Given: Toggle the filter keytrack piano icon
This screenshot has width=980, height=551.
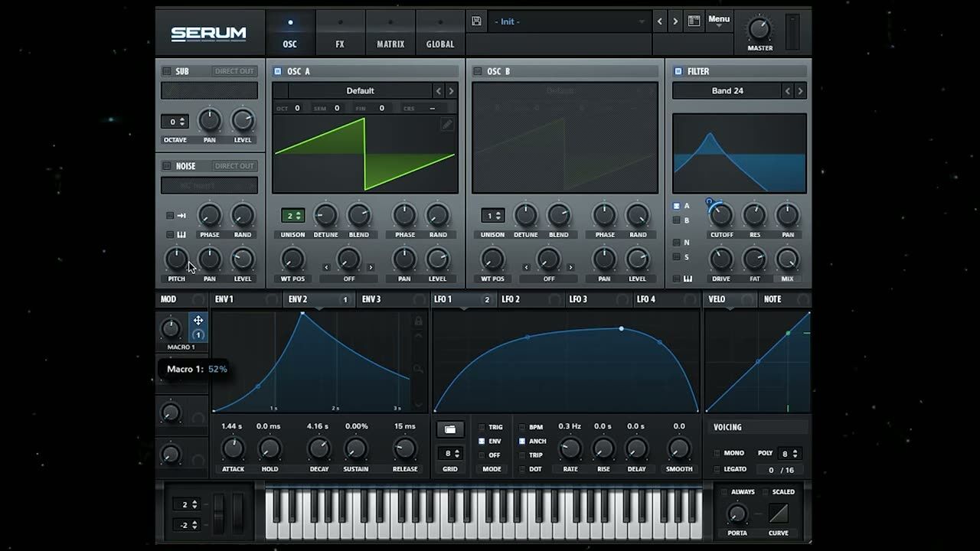Looking at the screenshot, I should pyautogui.click(x=688, y=279).
